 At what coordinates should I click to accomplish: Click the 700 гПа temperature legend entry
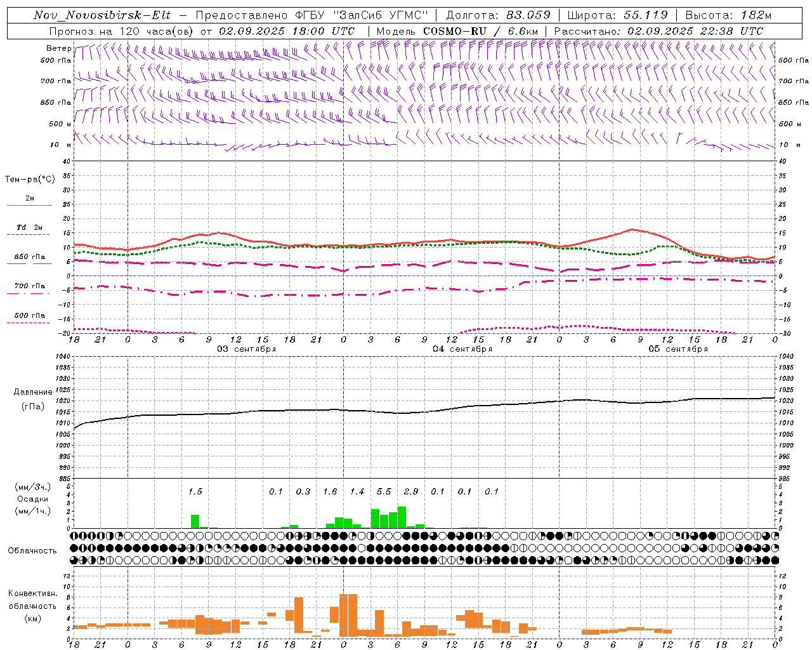(x=30, y=286)
